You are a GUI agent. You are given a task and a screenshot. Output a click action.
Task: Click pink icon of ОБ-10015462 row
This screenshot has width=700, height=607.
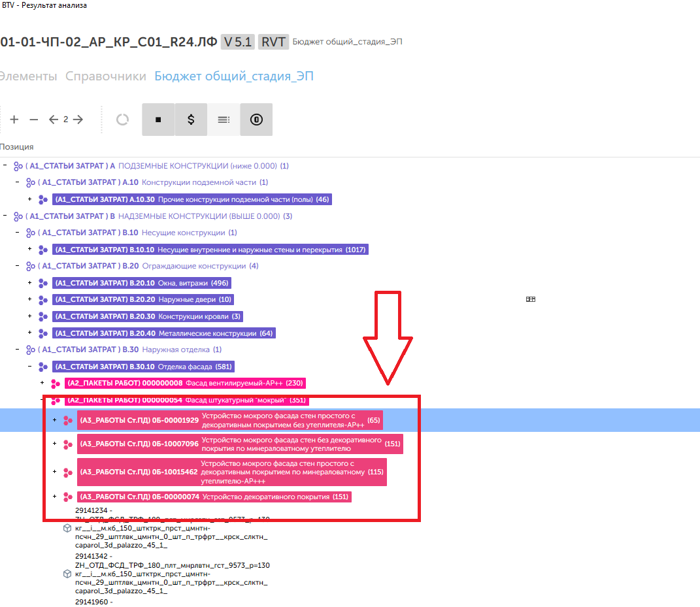(68, 472)
